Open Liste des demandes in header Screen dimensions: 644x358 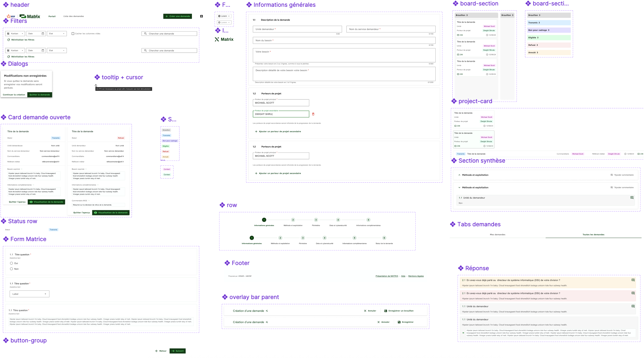(x=74, y=16)
